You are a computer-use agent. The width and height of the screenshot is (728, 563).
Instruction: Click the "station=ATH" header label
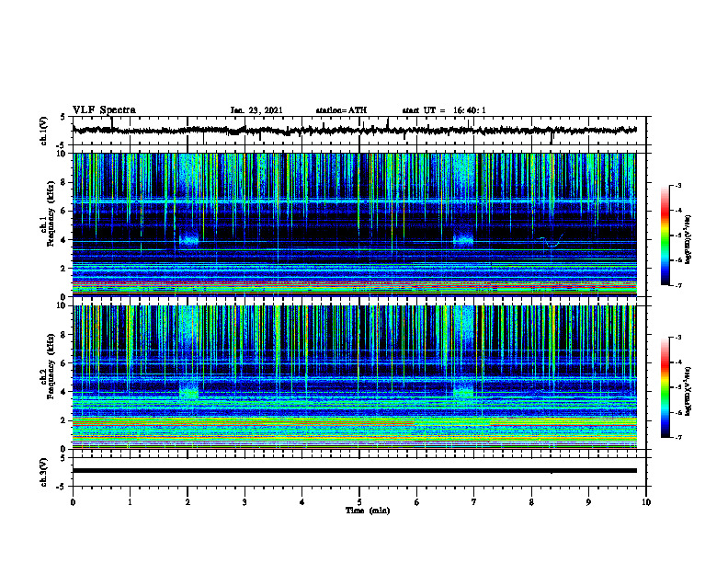pyautogui.click(x=341, y=110)
